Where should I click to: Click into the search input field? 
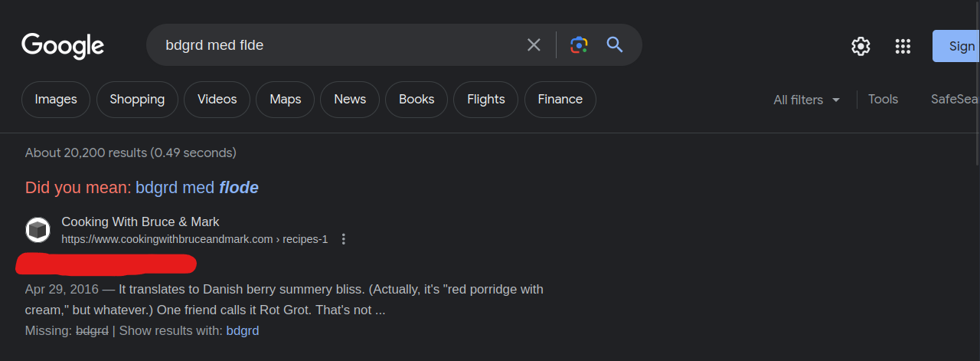pyautogui.click(x=337, y=45)
